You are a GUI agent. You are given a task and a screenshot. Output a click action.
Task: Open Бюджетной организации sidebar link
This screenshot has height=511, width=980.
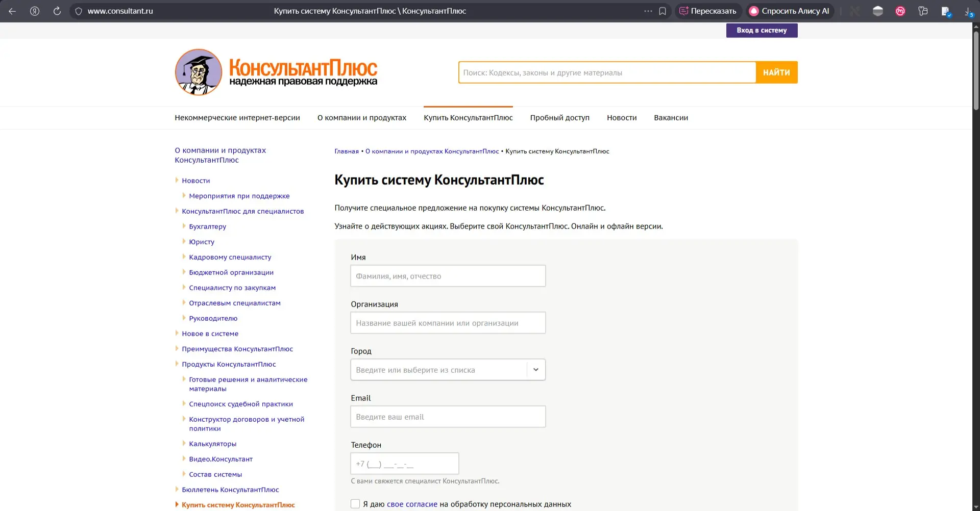click(231, 272)
